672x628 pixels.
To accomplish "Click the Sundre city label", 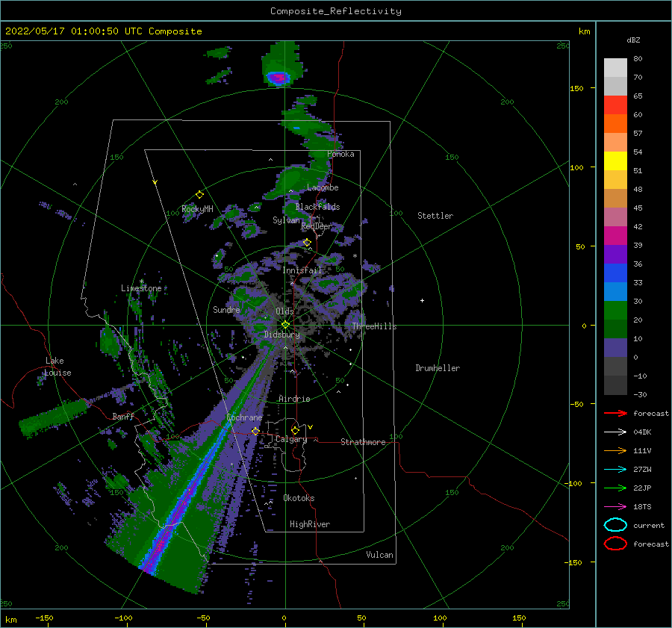I will (227, 309).
